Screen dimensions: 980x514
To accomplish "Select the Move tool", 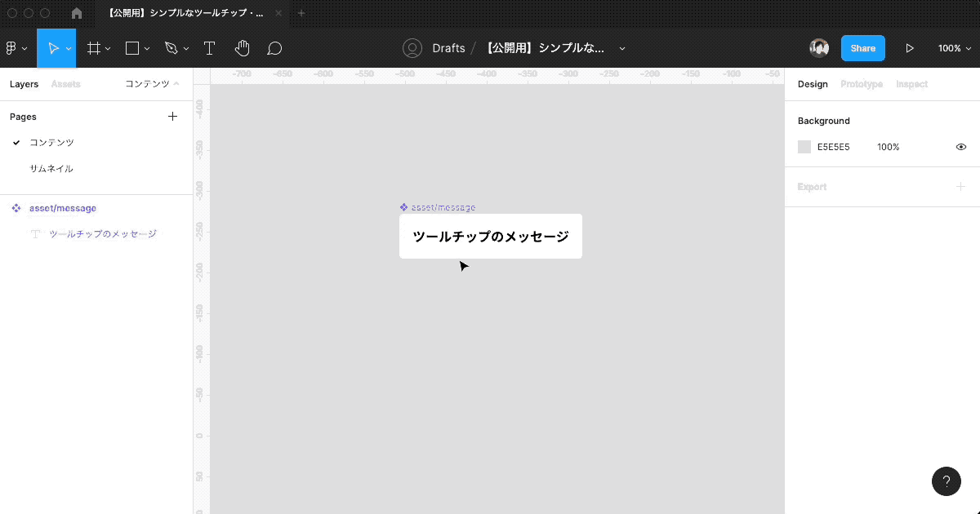I will coord(52,48).
